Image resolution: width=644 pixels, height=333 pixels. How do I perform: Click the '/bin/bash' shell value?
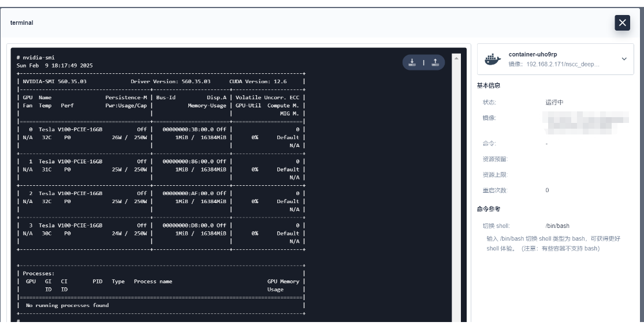click(x=557, y=226)
